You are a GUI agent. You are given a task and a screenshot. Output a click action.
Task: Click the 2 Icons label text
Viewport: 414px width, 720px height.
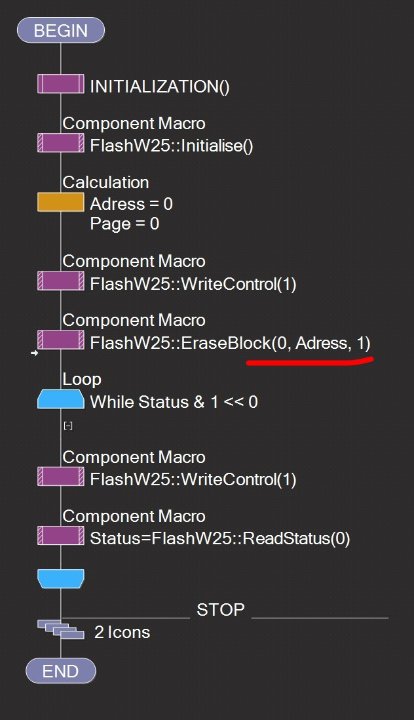tap(122, 632)
